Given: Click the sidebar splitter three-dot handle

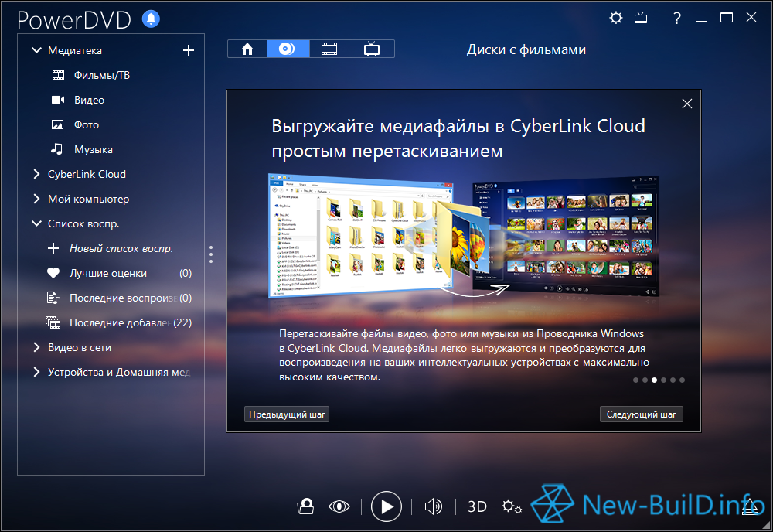Looking at the screenshot, I should click(211, 254).
